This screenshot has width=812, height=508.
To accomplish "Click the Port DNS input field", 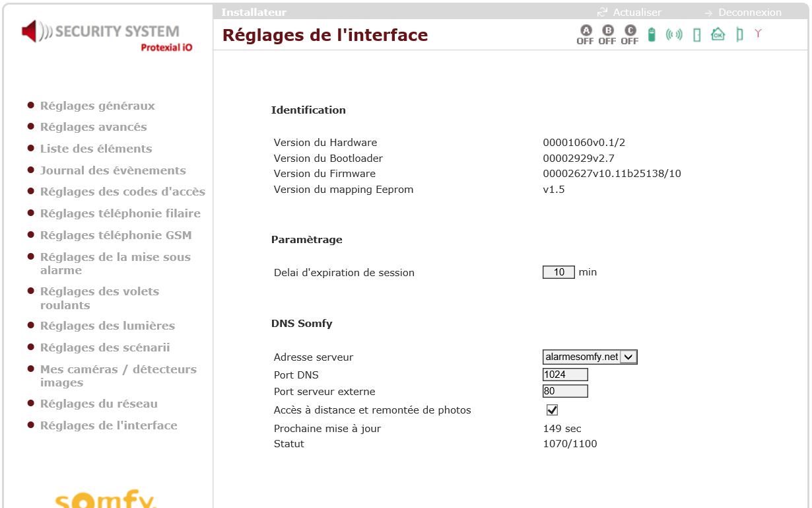I will point(565,375).
